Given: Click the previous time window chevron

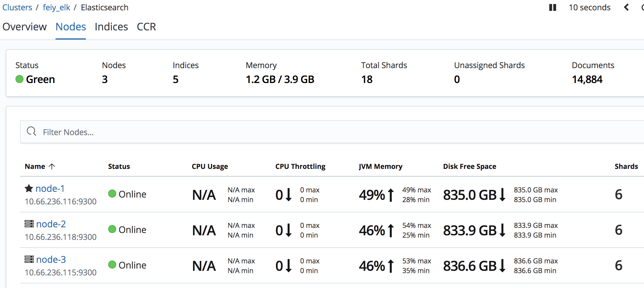Looking at the screenshot, I should tap(626, 7).
